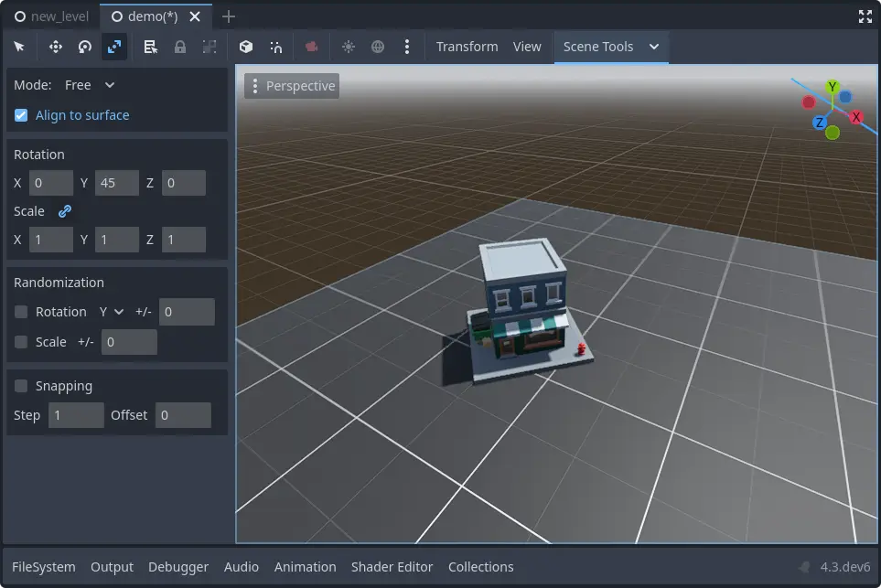Screen dimensions: 881x588
Task: Enable the Snapping checkbox
Action: tap(21, 386)
